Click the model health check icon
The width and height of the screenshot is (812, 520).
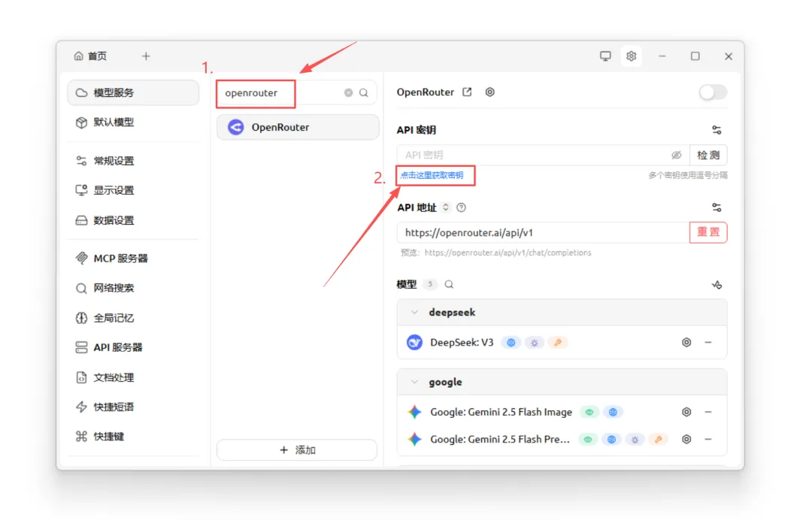pos(717,285)
